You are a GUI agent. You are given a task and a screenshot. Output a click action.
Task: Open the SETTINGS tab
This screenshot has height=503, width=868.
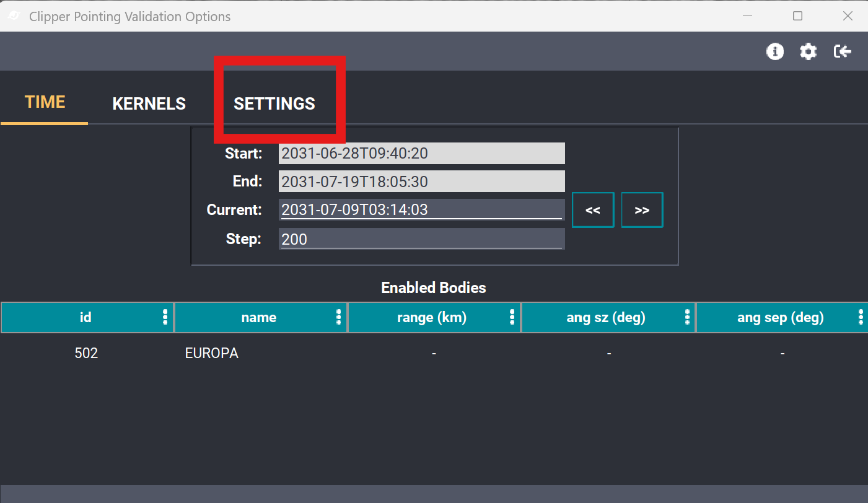[274, 103]
